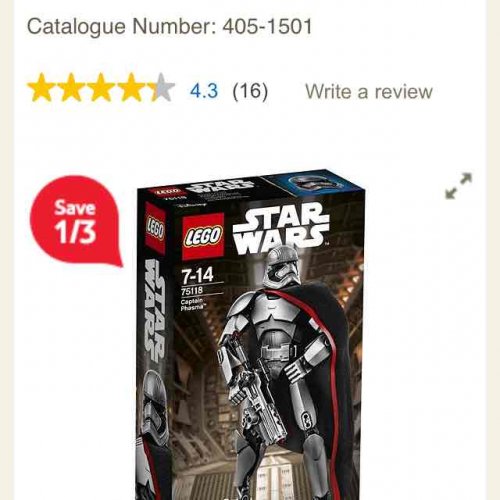The height and width of the screenshot is (500, 500).
Task: Click the helmet picture on box top
Action: (309, 184)
